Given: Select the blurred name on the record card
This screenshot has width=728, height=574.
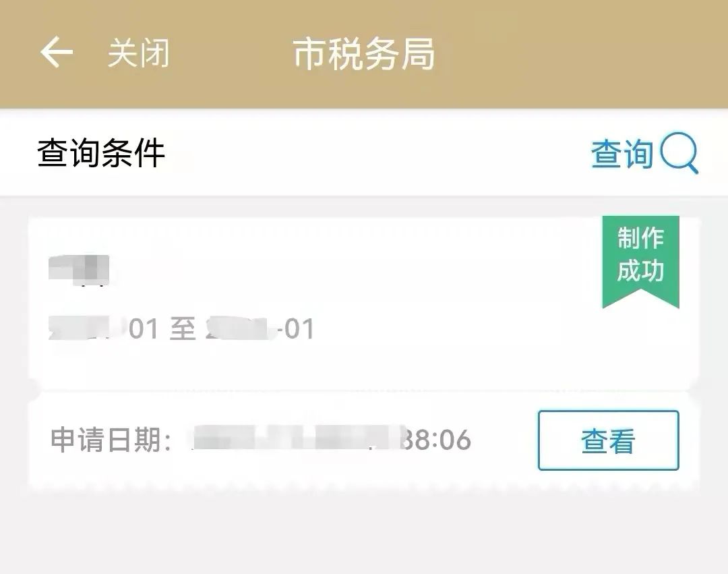Looking at the screenshot, I should pyautogui.click(x=79, y=270).
